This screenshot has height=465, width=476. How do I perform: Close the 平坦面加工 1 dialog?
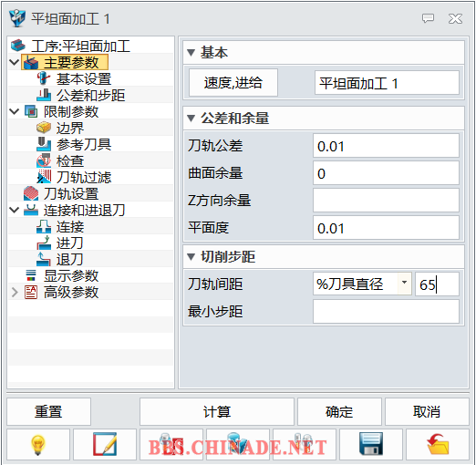[455, 19]
